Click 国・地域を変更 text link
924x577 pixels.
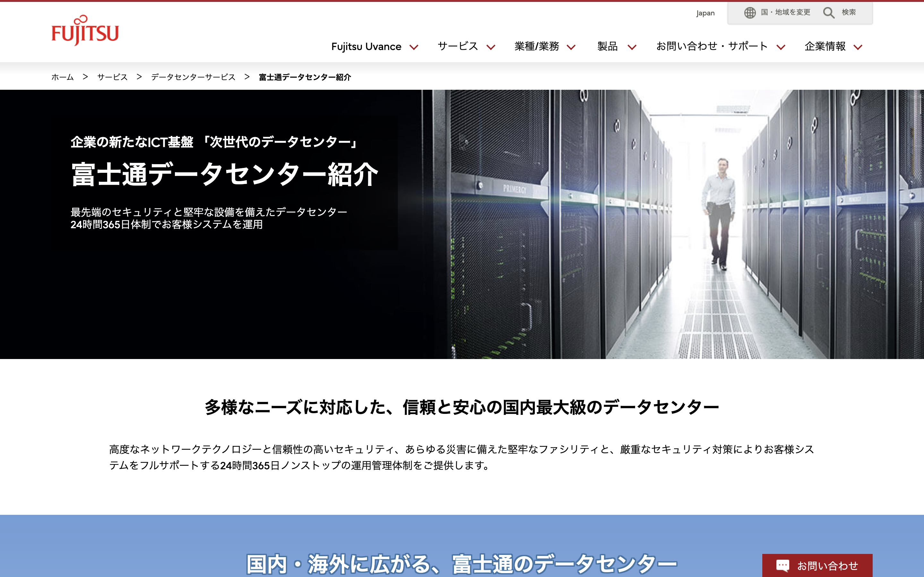pos(785,12)
